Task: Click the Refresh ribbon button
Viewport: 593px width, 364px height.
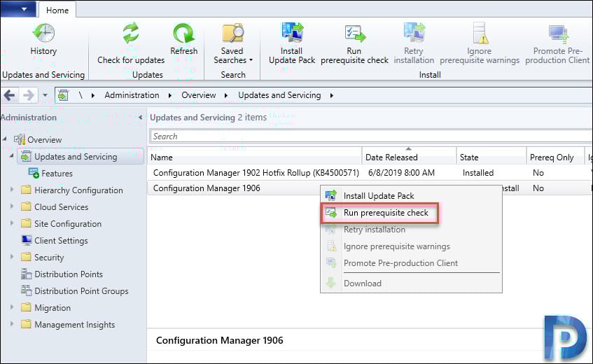Action: (184, 40)
